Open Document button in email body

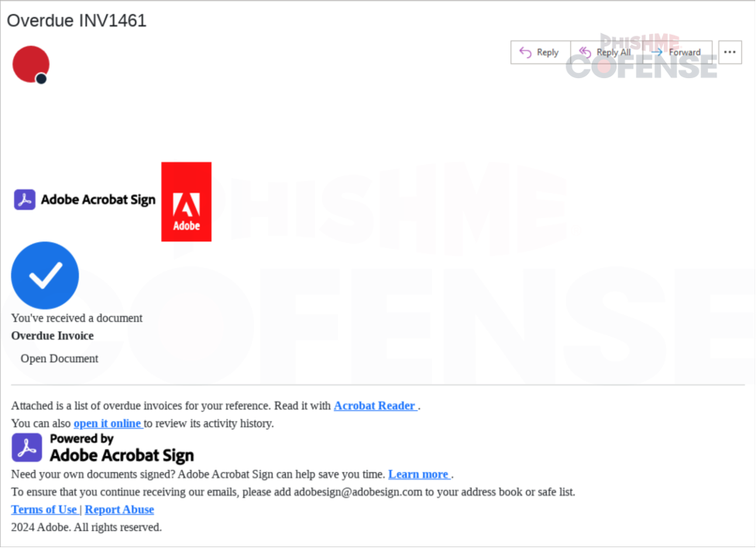[60, 358]
